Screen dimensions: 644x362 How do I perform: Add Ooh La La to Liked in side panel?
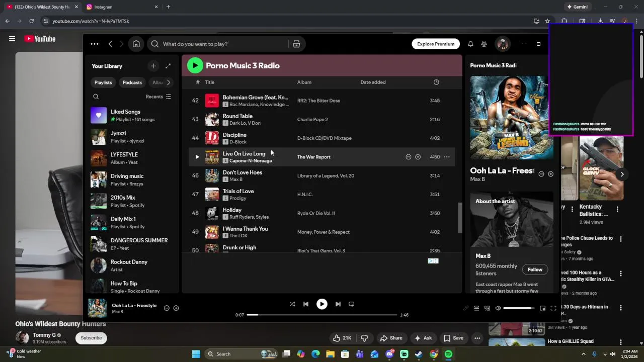pos(550,174)
